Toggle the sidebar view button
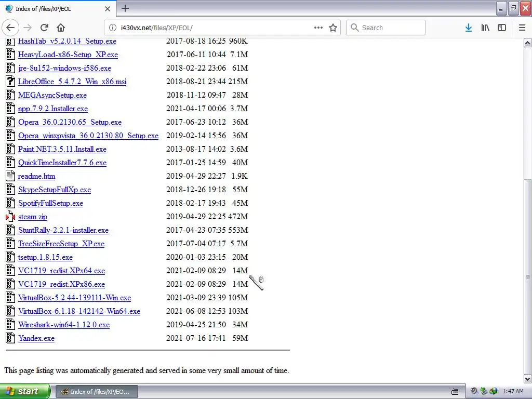 coord(502,28)
